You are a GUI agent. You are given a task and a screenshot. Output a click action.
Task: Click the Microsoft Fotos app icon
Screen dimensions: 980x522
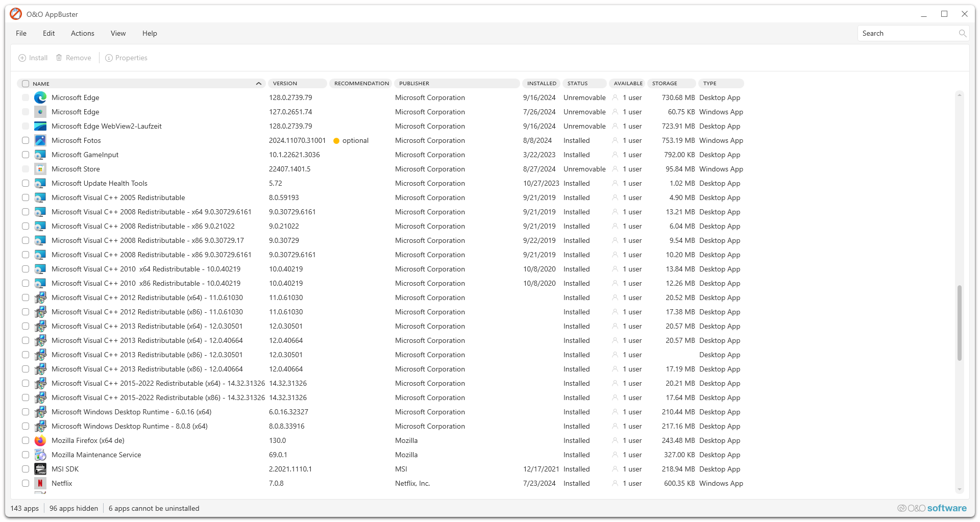[x=40, y=140]
